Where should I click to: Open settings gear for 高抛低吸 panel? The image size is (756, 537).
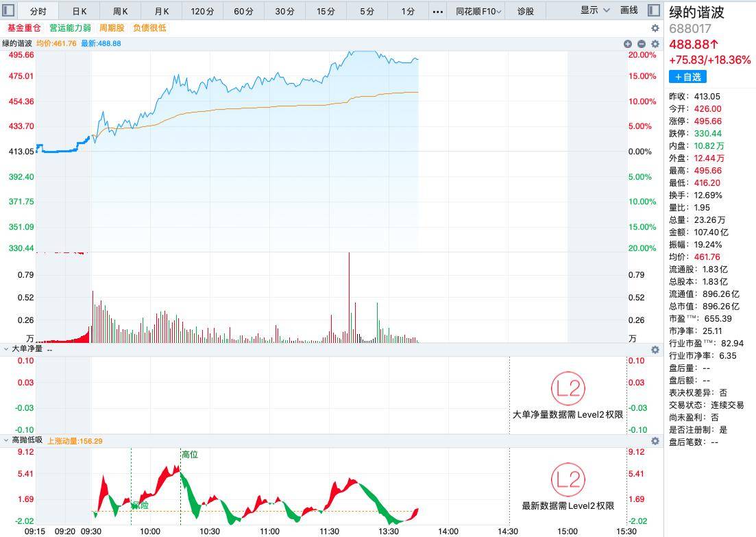coord(655,441)
